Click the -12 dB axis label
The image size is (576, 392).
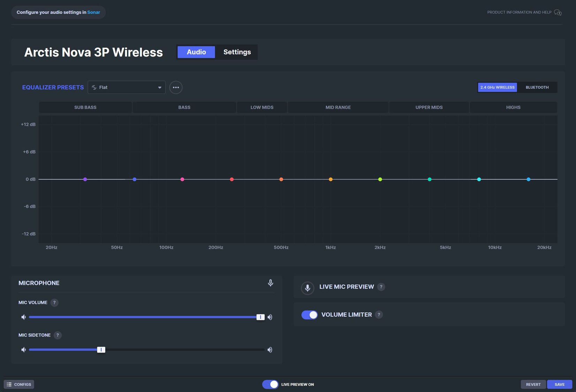pos(29,234)
